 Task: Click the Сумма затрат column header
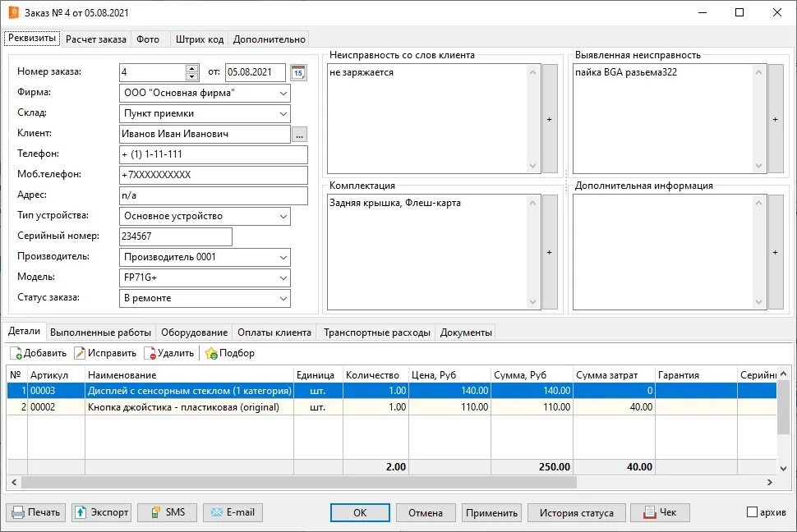(x=614, y=375)
